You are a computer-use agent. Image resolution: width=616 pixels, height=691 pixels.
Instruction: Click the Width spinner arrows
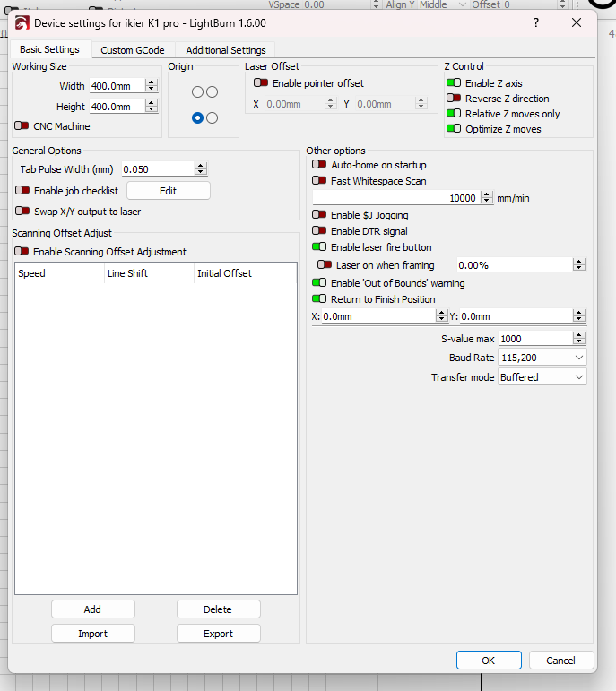click(152, 86)
